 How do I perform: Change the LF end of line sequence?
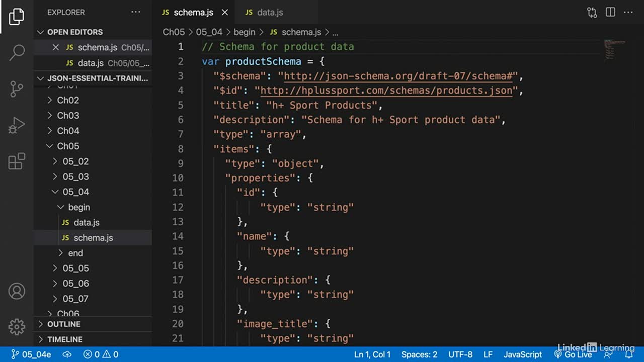point(488,354)
